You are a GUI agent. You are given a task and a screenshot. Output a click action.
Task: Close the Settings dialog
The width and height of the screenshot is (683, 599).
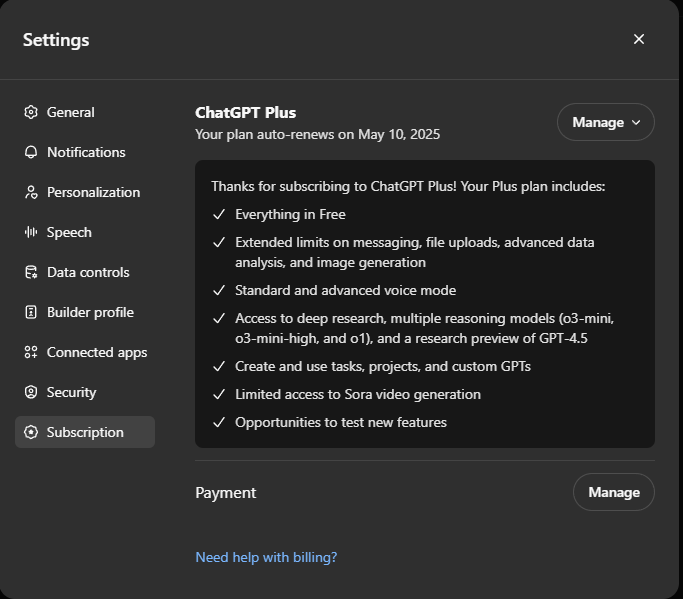[x=639, y=39]
